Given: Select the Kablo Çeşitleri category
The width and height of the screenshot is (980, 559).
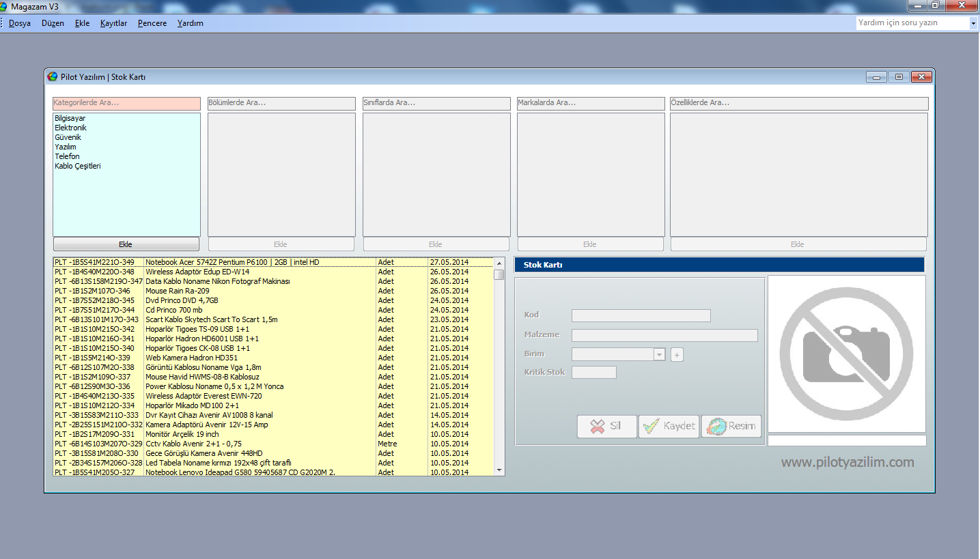Looking at the screenshot, I should click(78, 167).
